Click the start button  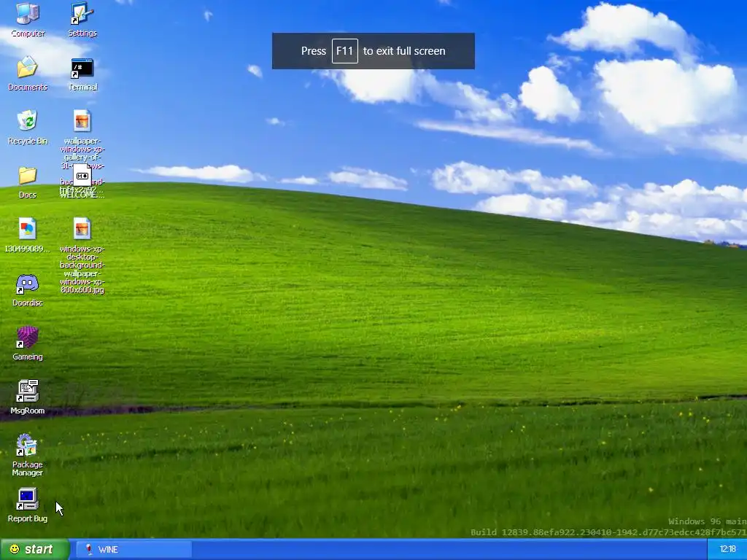pos(34,550)
